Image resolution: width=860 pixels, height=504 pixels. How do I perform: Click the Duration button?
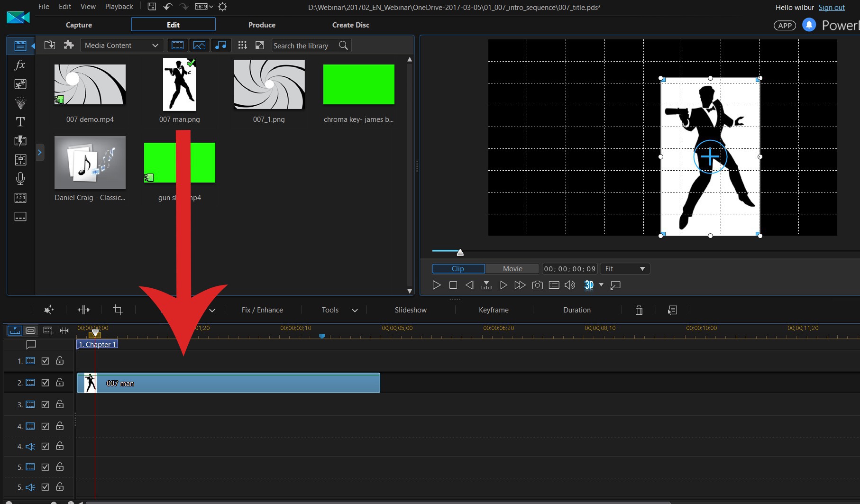click(577, 310)
